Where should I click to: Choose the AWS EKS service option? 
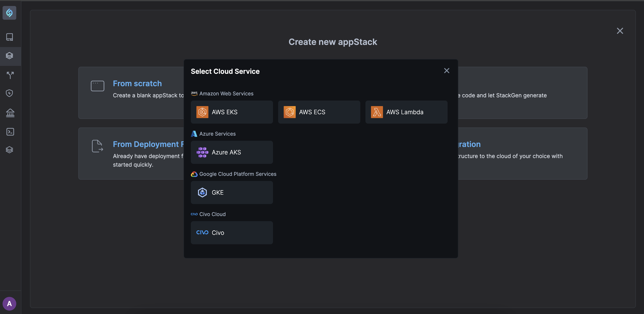232,112
